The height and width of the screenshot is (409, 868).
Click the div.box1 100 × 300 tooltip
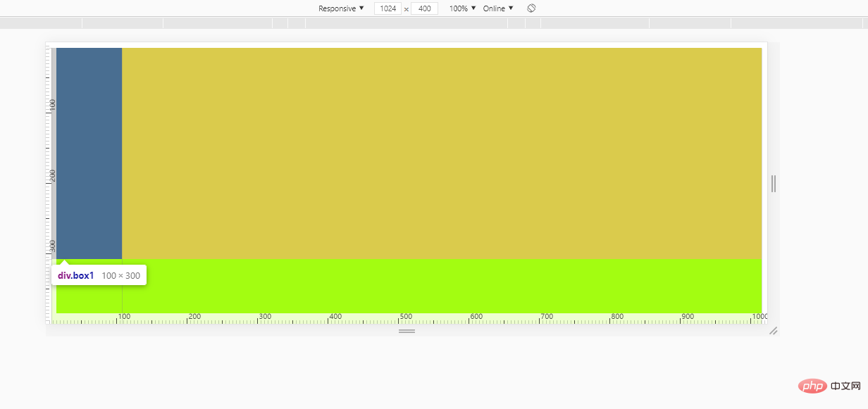pos(99,275)
